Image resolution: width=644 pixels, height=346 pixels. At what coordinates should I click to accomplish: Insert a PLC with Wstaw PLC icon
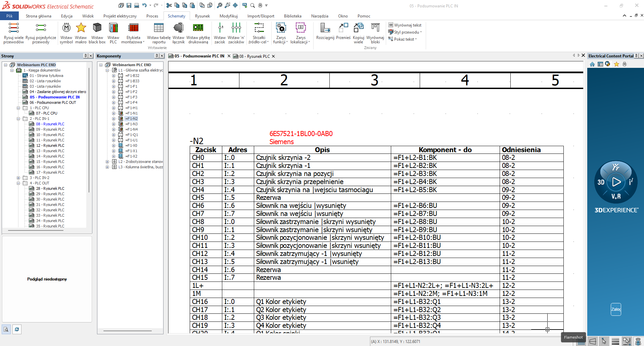113,28
